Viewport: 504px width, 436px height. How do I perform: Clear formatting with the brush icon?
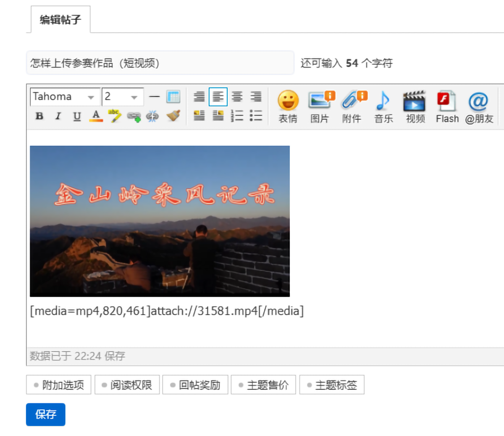pos(173,116)
